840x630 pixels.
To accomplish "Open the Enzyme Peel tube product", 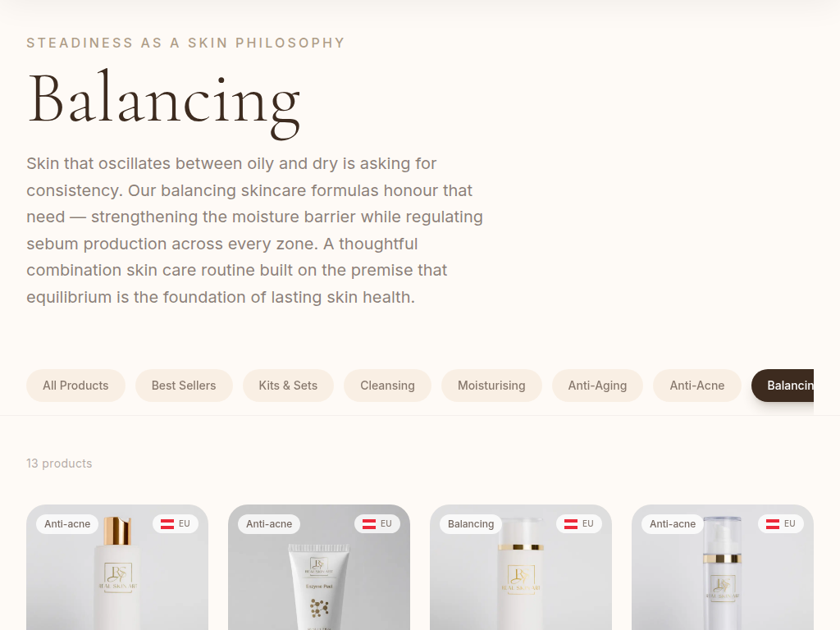I will (x=319, y=582).
